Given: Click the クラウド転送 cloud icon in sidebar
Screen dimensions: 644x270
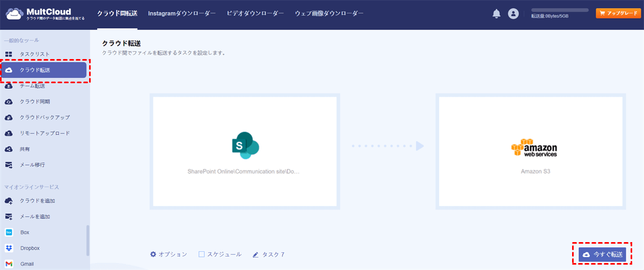Looking at the screenshot, I should click(9, 70).
